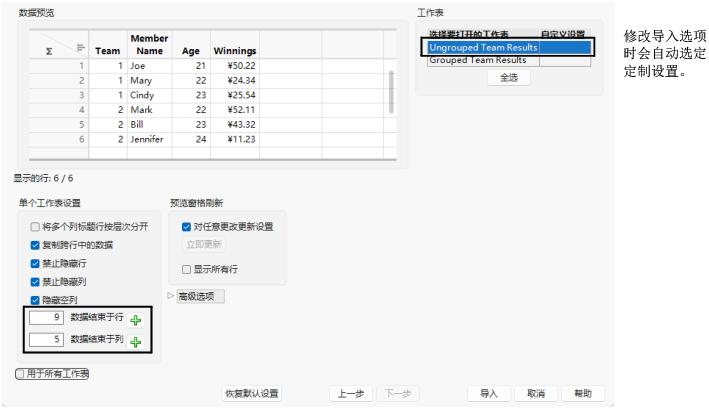Click the cell containing Bill

point(149,125)
